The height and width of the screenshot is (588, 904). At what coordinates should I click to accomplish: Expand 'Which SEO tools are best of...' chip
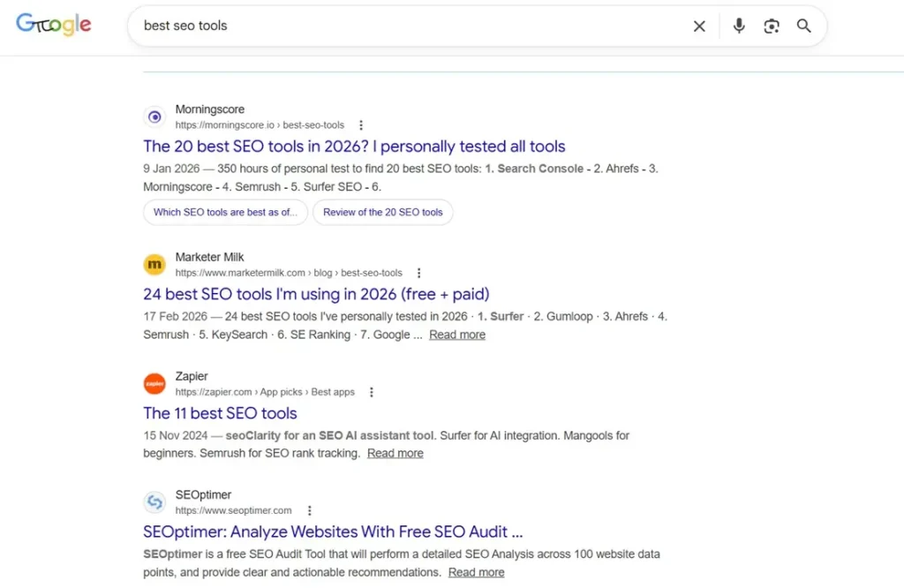click(224, 212)
